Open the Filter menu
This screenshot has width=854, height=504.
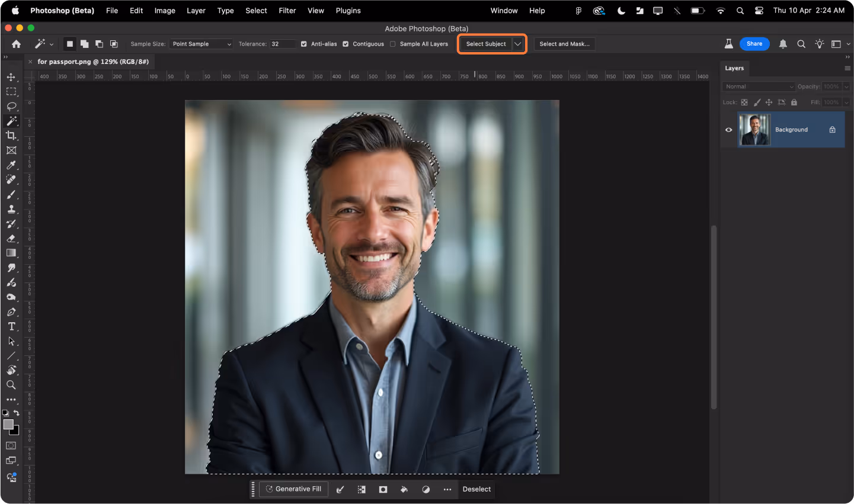click(x=287, y=11)
